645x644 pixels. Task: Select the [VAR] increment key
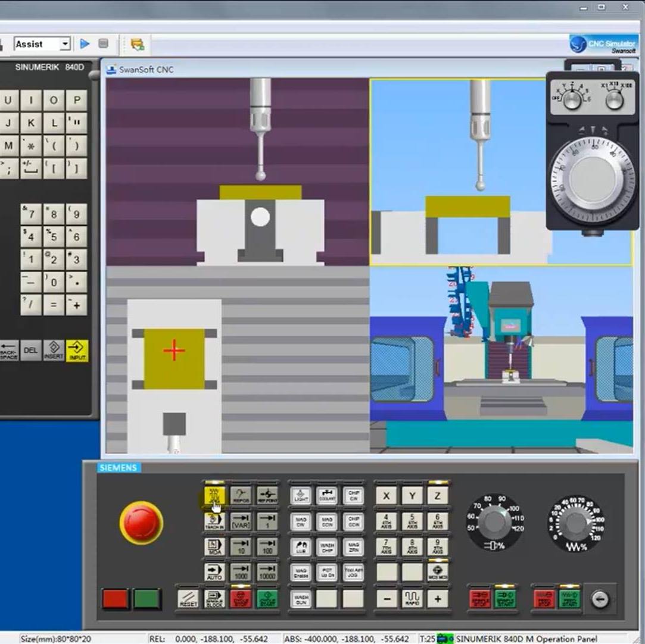[241, 521]
